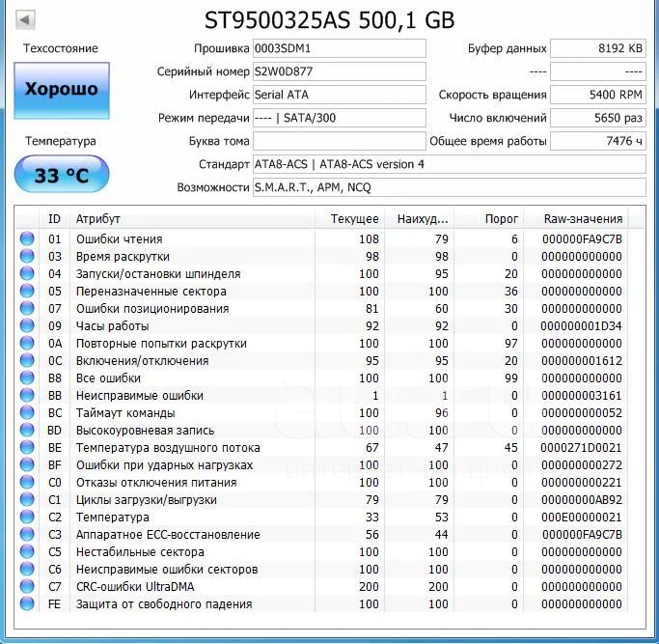This screenshot has height=644, width=659.
Task: Click the Число включений value 5650 раз
Action: tap(598, 118)
